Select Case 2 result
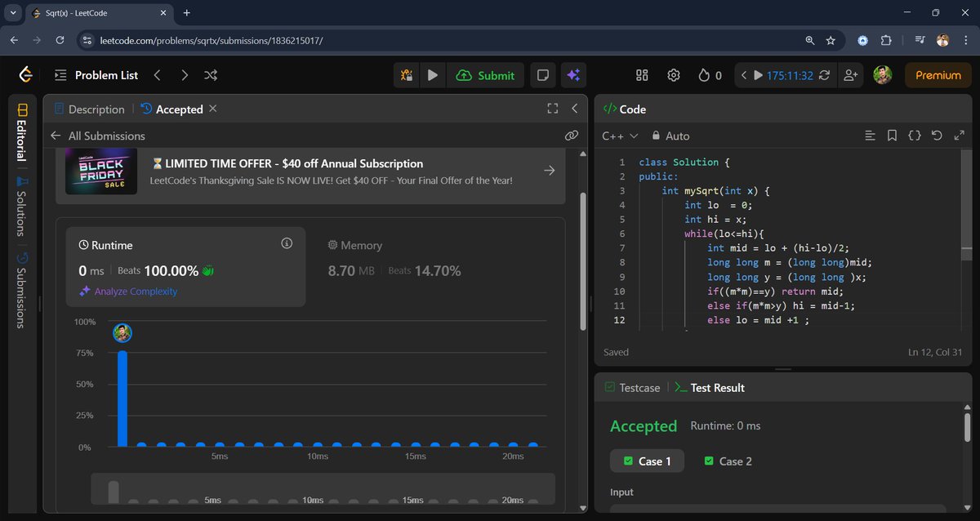Image resolution: width=980 pixels, height=521 pixels. tap(728, 461)
